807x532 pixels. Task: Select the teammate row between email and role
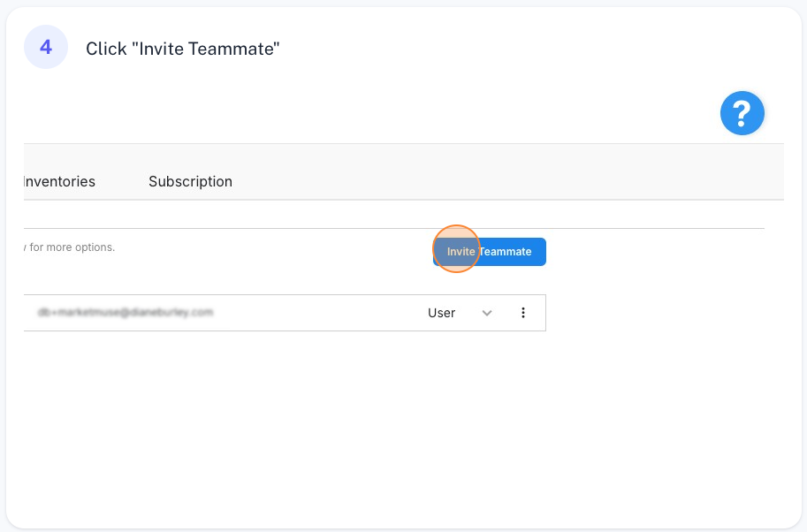point(319,313)
